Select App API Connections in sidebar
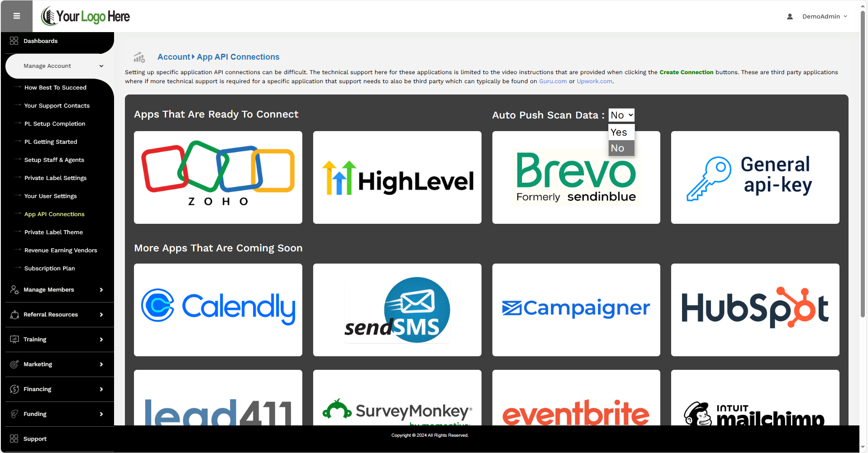Screen dimensions: 868x453 pyautogui.click(x=54, y=214)
